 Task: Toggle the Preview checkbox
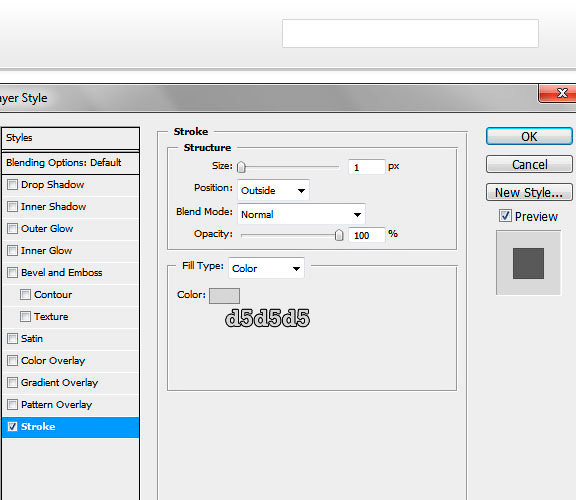[505, 216]
